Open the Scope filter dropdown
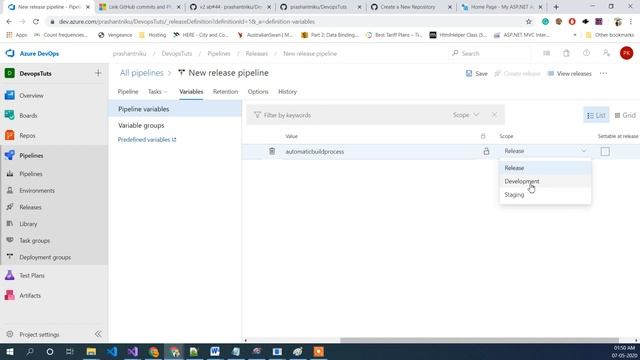Viewport: 640px width, 360px height. (465, 115)
